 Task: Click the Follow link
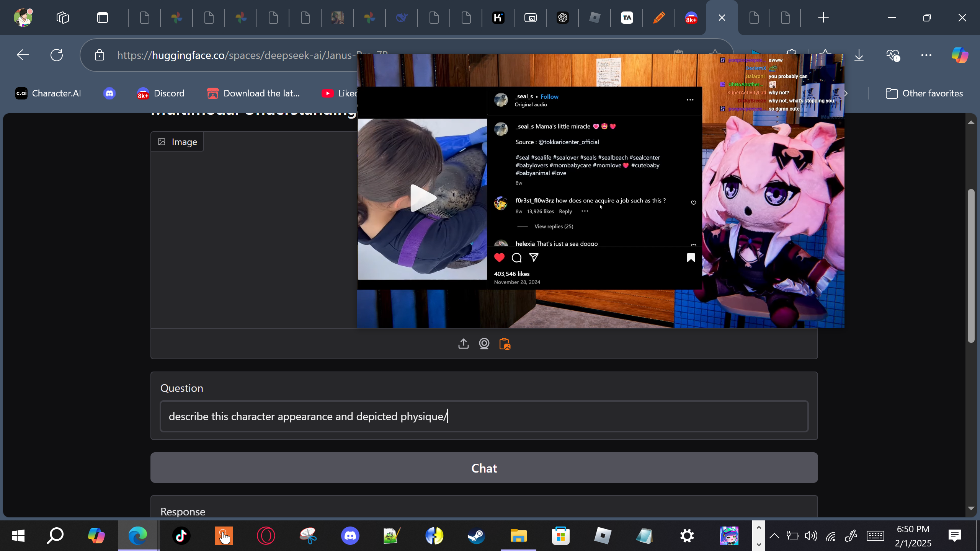click(549, 97)
